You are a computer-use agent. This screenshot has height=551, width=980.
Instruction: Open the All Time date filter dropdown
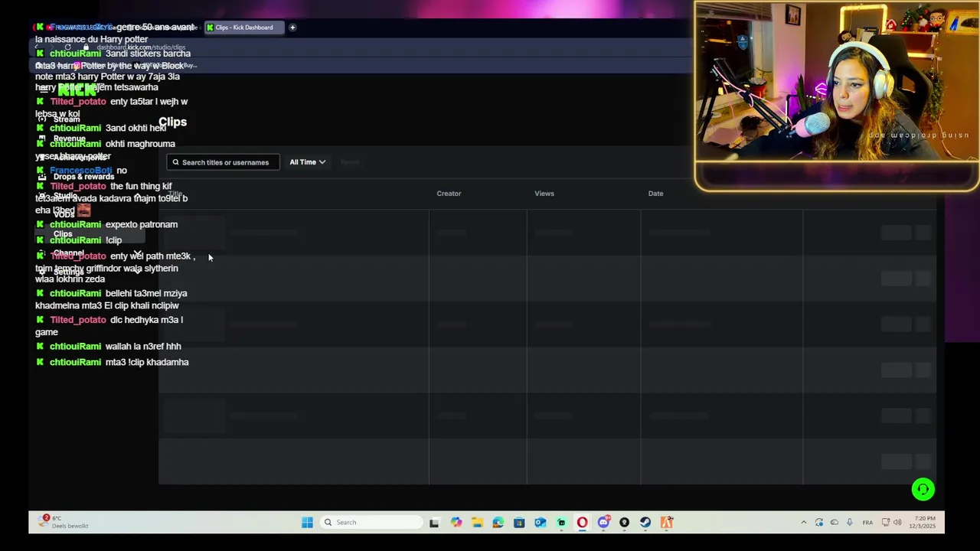coord(307,162)
